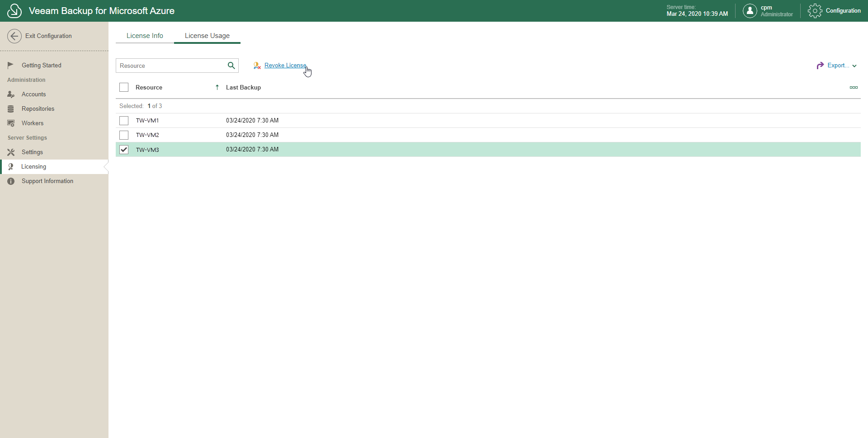This screenshot has width=868, height=438.
Task: Open Support Information page
Action: [47, 181]
